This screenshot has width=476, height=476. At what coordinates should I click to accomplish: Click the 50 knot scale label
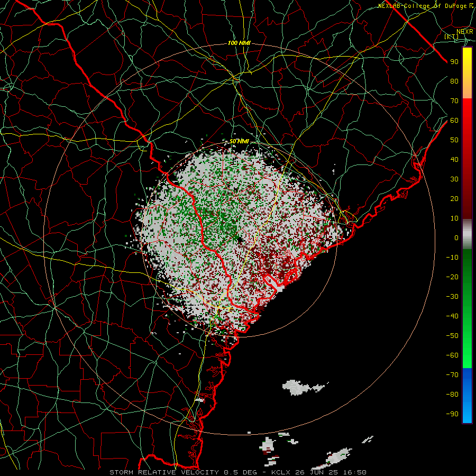(x=454, y=140)
